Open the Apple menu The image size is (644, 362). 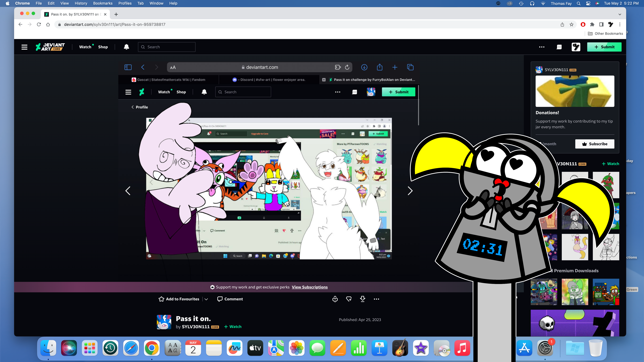click(7, 3)
